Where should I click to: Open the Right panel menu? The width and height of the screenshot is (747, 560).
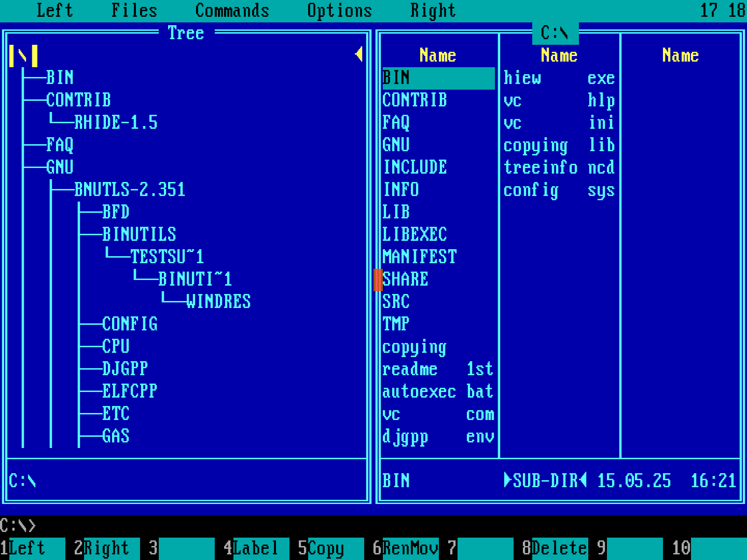coord(432,10)
